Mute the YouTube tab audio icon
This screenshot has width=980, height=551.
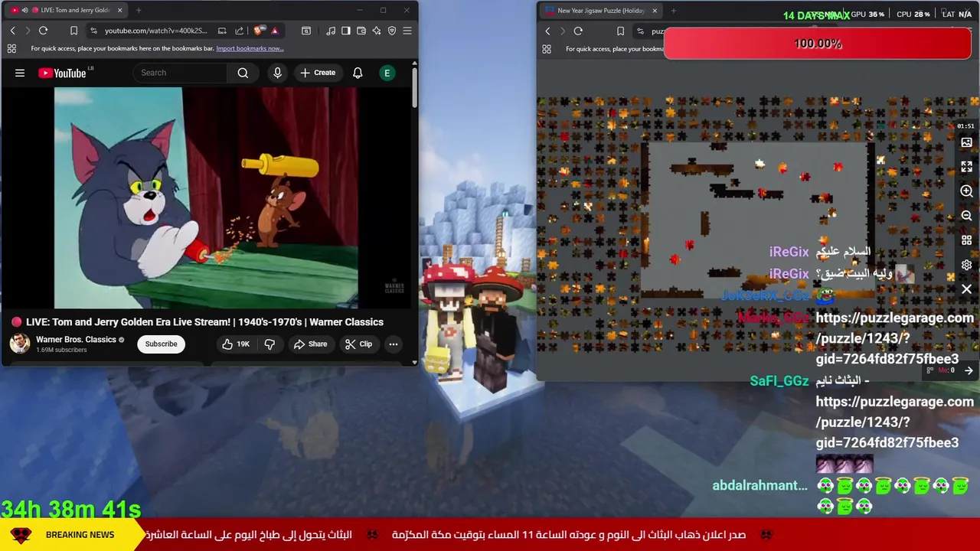tap(24, 10)
